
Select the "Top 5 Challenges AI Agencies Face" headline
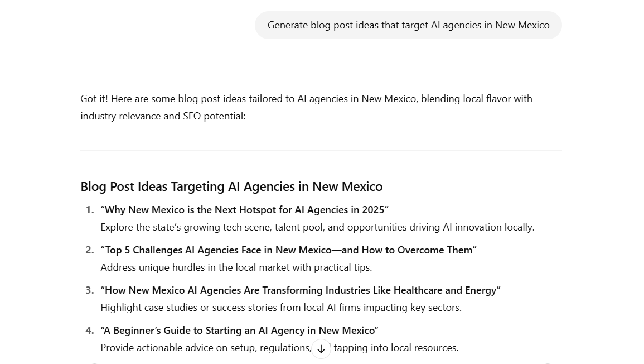[x=288, y=250]
